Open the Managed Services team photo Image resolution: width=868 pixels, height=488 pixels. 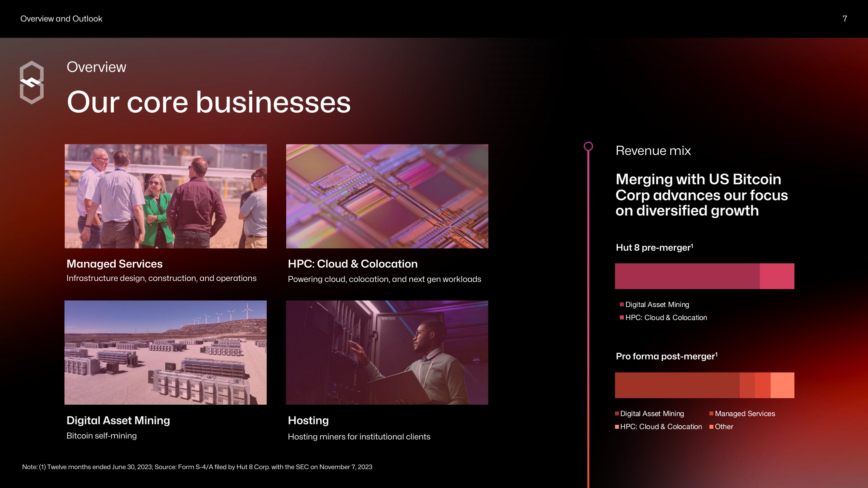[x=165, y=196]
